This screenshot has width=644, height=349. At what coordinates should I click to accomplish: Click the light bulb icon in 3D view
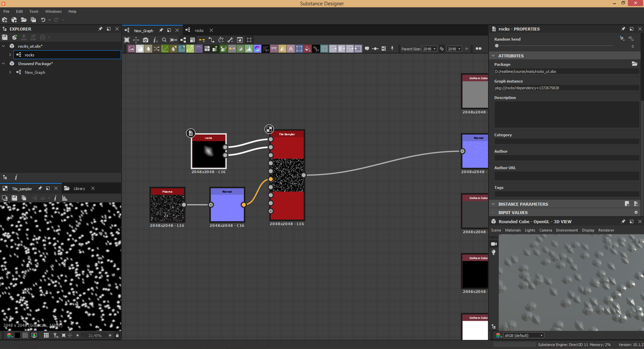(494, 252)
